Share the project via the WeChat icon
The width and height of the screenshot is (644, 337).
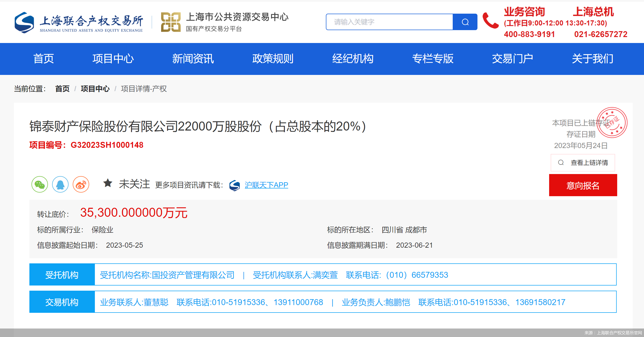tap(40, 184)
